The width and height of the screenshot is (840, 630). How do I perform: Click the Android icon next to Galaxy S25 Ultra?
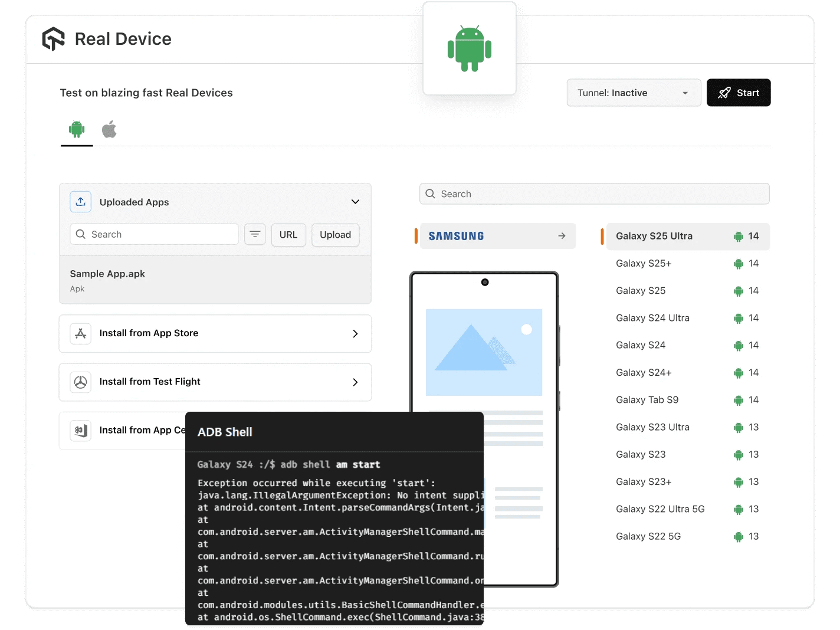pyautogui.click(x=739, y=236)
